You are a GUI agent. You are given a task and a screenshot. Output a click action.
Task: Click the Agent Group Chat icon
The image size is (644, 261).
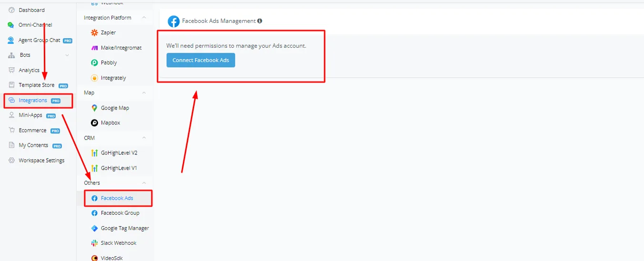tap(11, 40)
